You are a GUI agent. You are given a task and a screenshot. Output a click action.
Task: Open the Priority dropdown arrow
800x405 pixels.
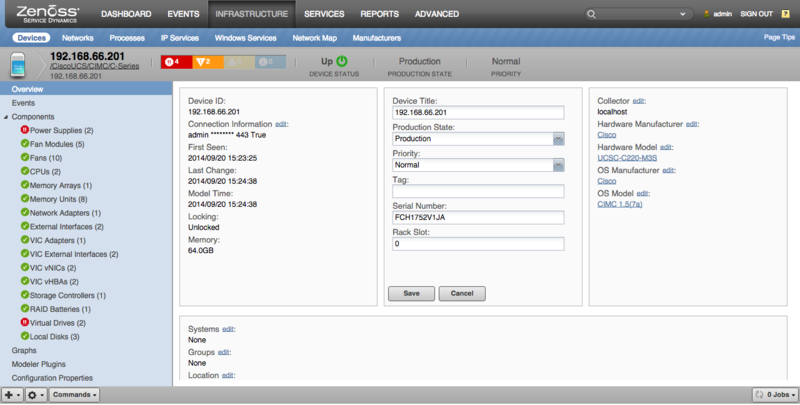click(559, 165)
